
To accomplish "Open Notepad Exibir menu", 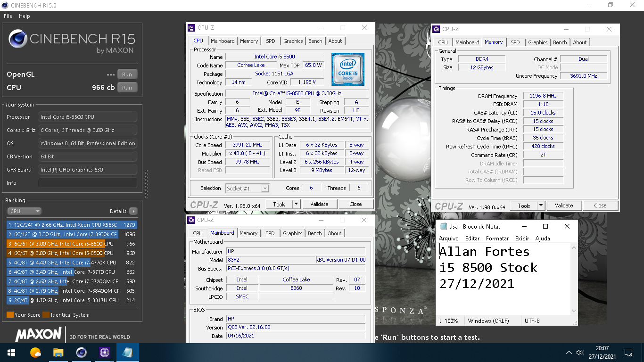I will [522, 239].
